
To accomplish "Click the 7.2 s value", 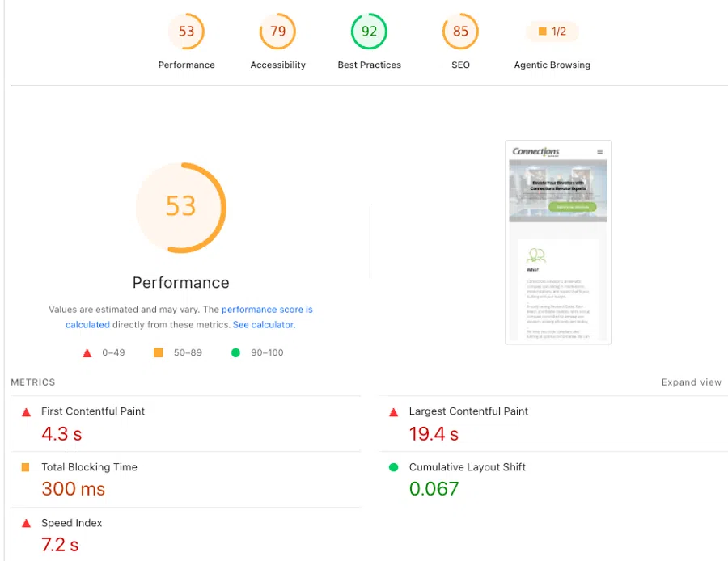I will click(60, 545).
